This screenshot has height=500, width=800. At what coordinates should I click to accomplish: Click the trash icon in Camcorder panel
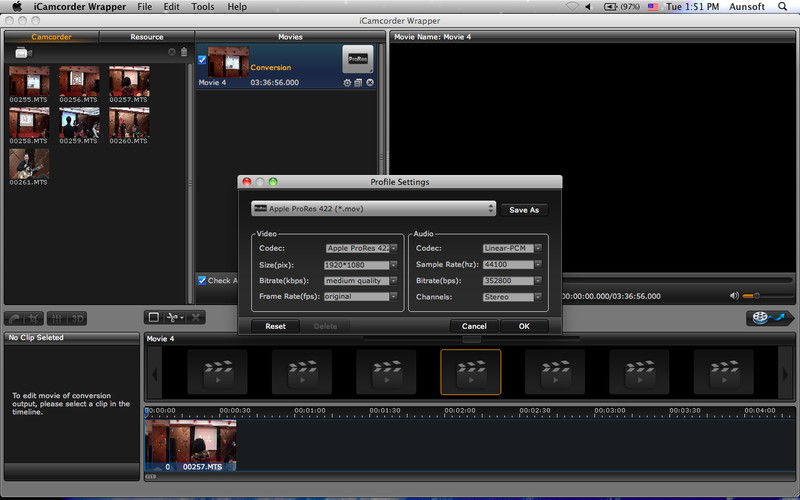pos(184,52)
